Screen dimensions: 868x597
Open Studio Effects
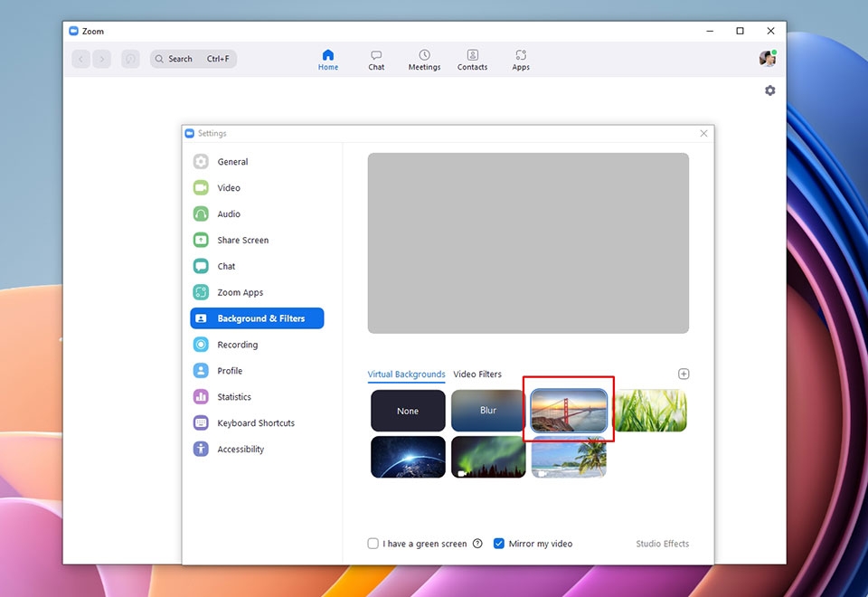(662, 544)
